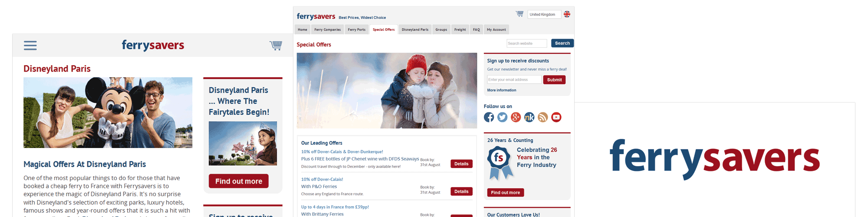This screenshot has height=217, width=868.
Task: Click 'Our Customers Love Us!' heading
Action: click(x=513, y=214)
